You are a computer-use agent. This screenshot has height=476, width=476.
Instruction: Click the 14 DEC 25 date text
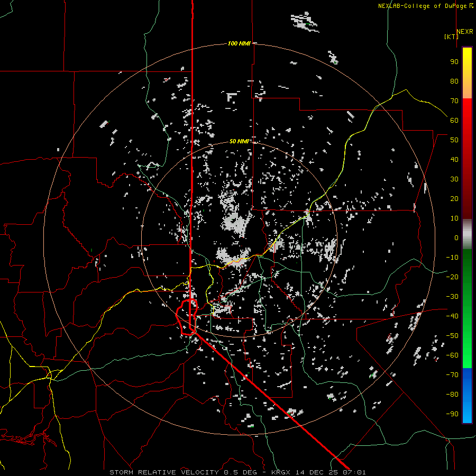[317, 472]
